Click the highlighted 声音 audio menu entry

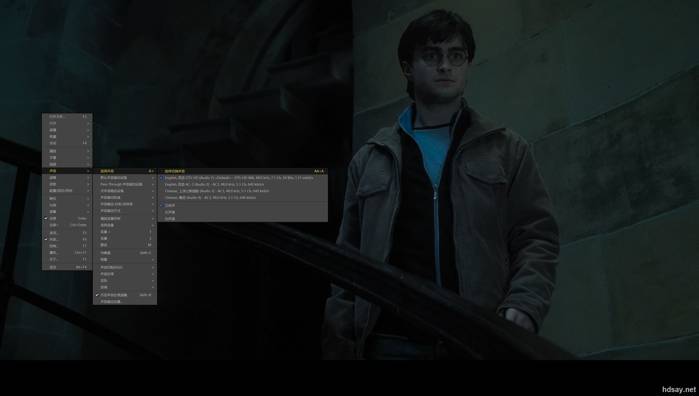point(67,171)
